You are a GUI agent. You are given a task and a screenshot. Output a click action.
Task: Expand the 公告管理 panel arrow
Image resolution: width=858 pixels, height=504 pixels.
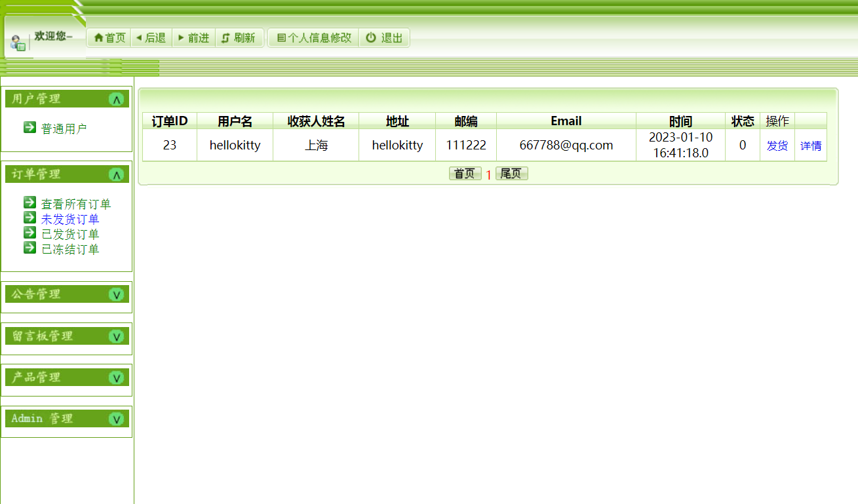117,294
